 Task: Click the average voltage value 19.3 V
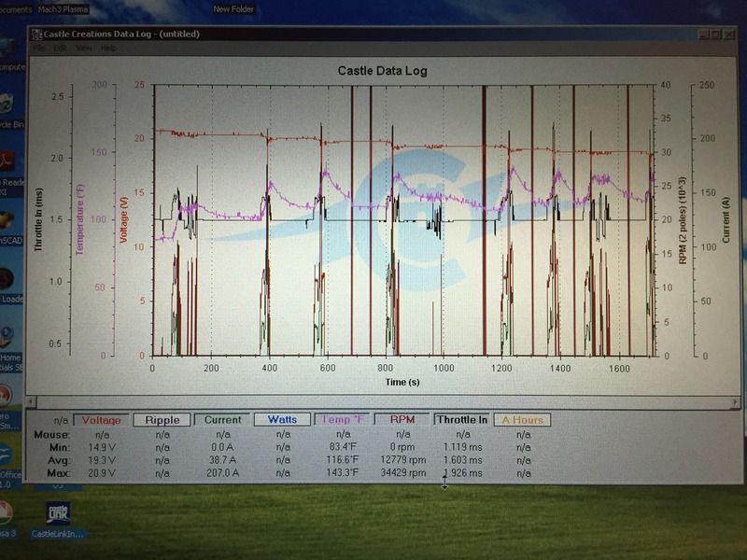(102, 460)
